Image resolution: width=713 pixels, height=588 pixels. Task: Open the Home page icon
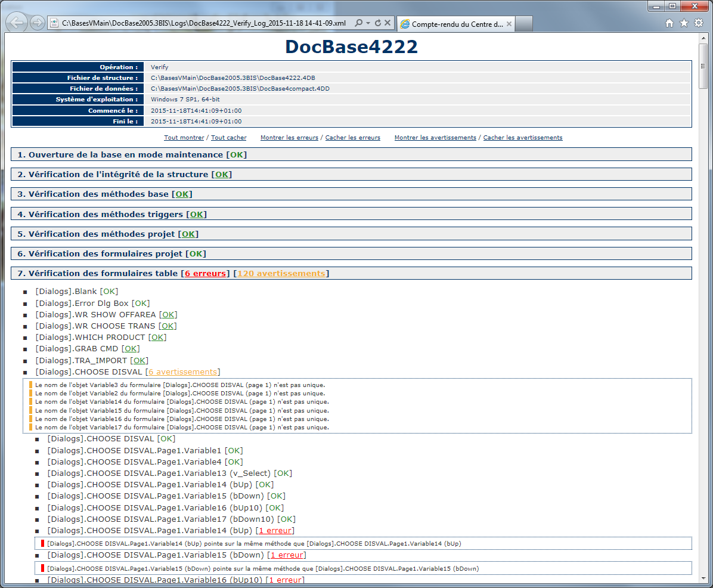669,23
